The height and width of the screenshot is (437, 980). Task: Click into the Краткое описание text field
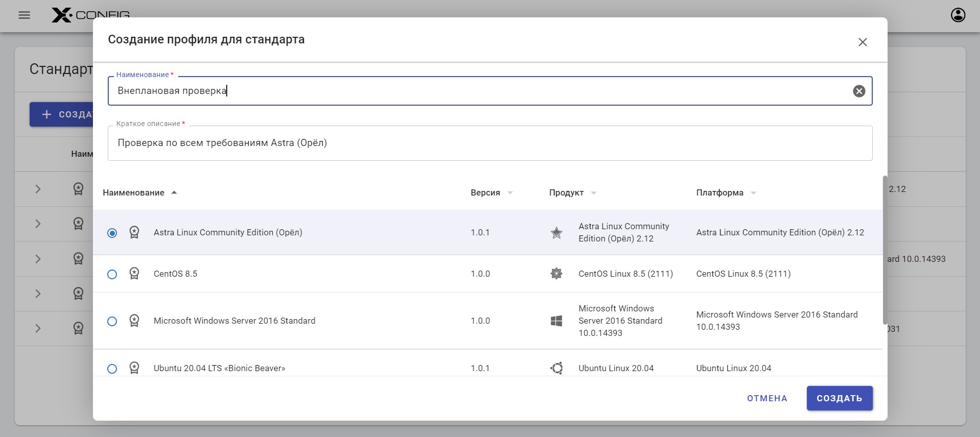[489, 143]
